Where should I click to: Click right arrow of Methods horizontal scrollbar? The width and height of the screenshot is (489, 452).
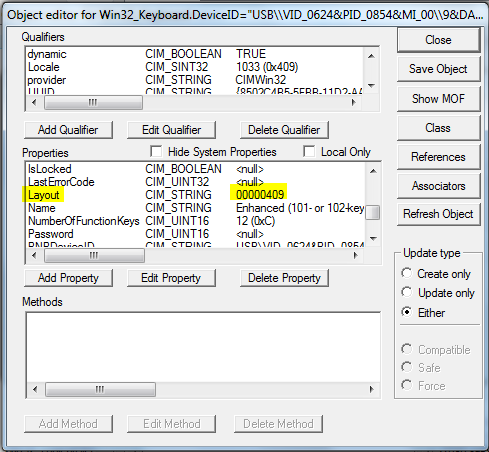pos(371,389)
